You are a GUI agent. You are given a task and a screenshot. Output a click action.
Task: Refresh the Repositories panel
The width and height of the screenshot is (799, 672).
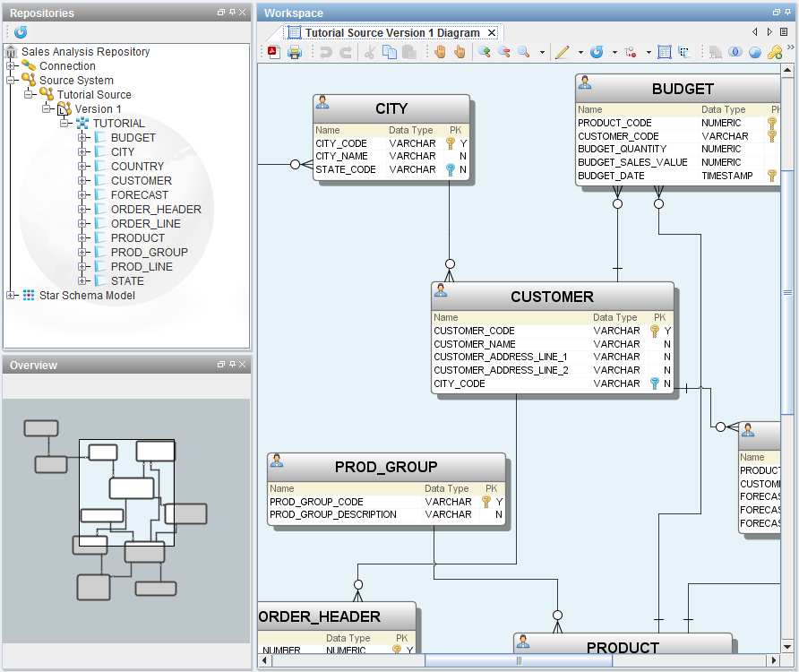20,31
